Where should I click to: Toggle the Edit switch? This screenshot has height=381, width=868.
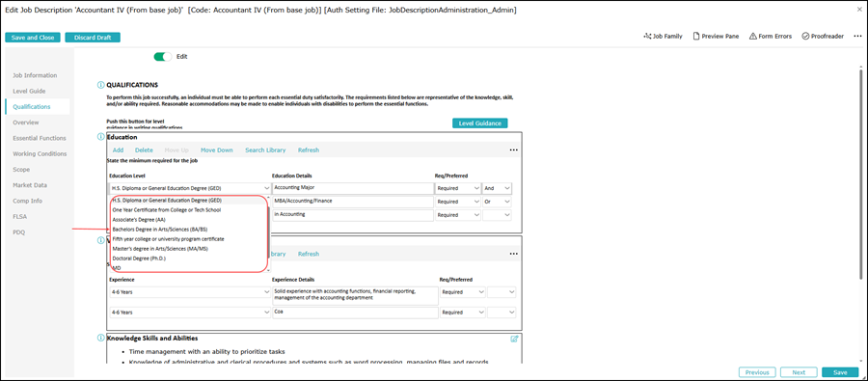pyautogui.click(x=163, y=57)
